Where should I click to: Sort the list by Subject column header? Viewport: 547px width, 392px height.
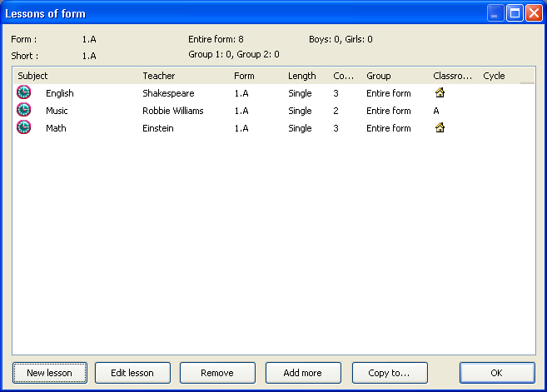click(33, 76)
